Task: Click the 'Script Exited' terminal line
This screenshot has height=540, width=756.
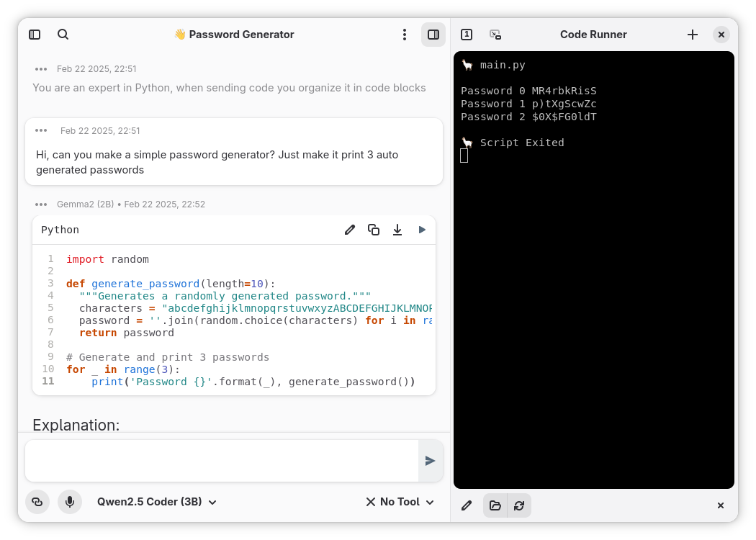Action: tap(522, 143)
